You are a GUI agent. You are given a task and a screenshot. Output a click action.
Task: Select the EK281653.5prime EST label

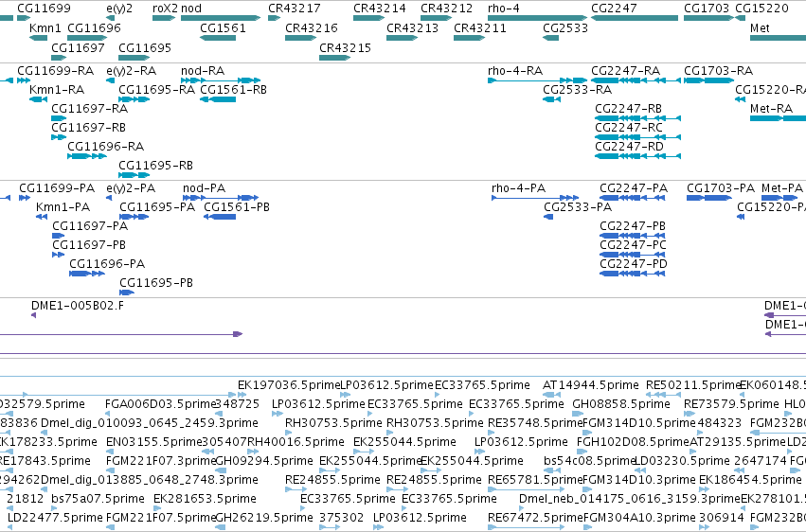coord(205,498)
